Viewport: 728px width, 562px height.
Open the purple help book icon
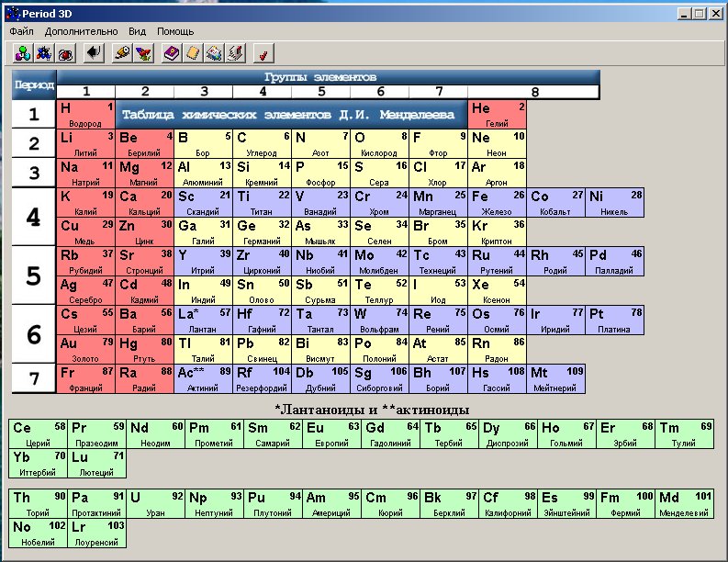coord(172,53)
